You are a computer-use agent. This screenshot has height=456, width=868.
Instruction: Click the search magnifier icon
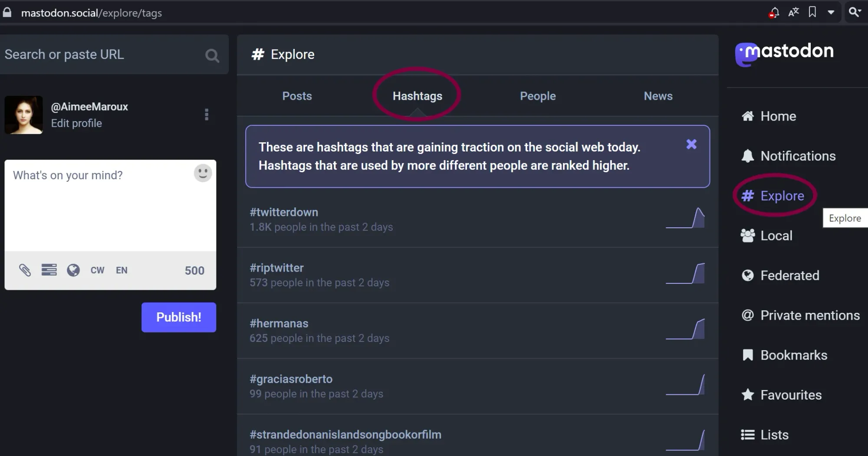(x=212, y=56)
